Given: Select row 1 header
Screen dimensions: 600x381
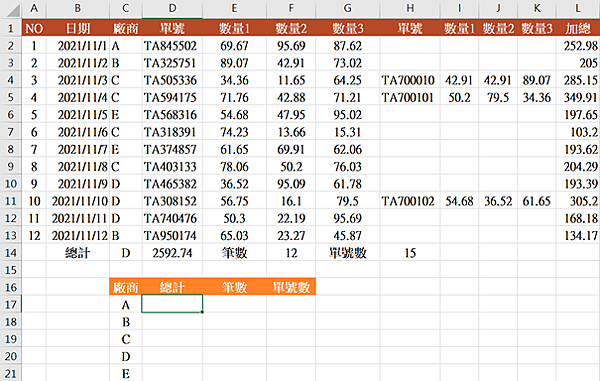Looking at the screenshot, I should pos(11,28).
